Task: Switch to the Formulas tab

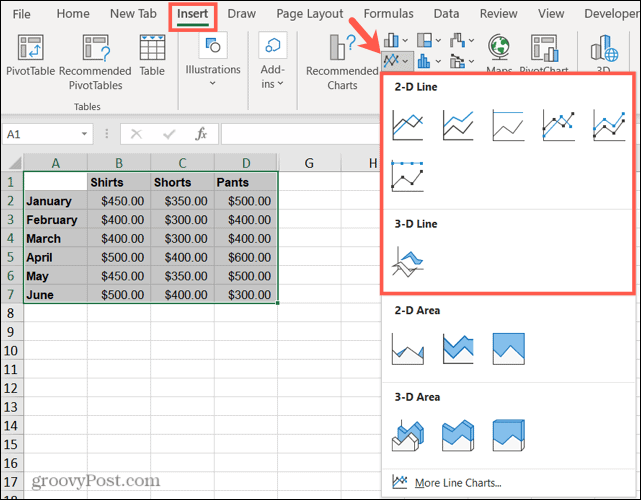Action: pyautogui.click(x=388, y=14)
